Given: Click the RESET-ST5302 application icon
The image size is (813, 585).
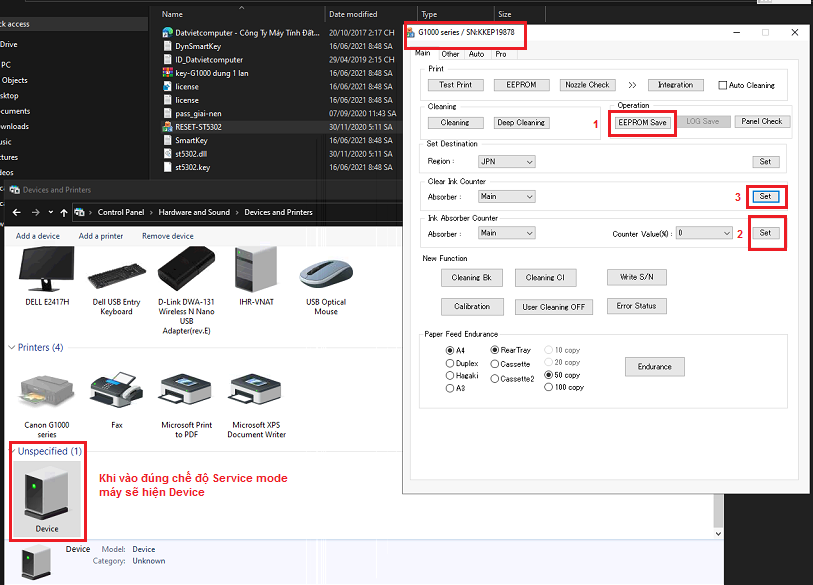Looking at the screenshot, I should (167, 127).
